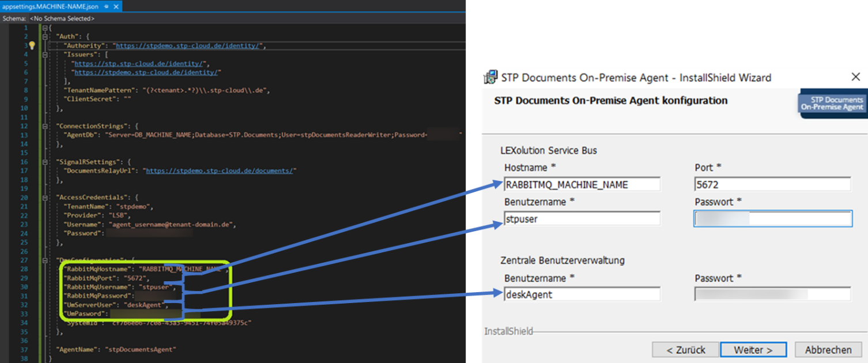The image size is (868, 363).
Task: Click the "LEXolution Service Bus" group label
Action: [549, 150]
